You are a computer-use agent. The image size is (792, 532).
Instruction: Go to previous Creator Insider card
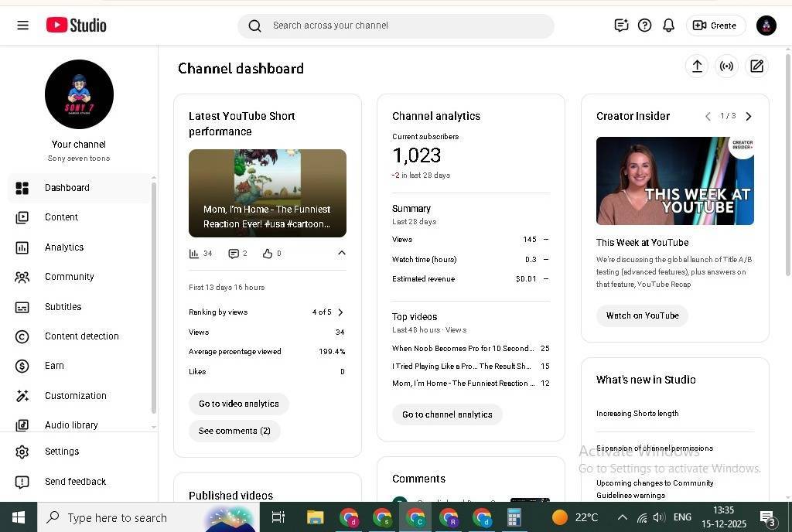coord(708,116)
